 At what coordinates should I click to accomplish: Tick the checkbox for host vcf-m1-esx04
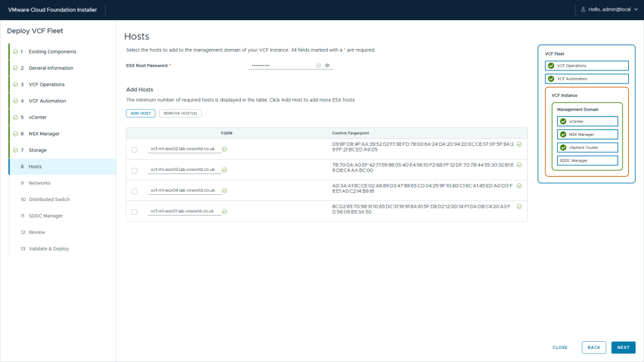point(135,191)
